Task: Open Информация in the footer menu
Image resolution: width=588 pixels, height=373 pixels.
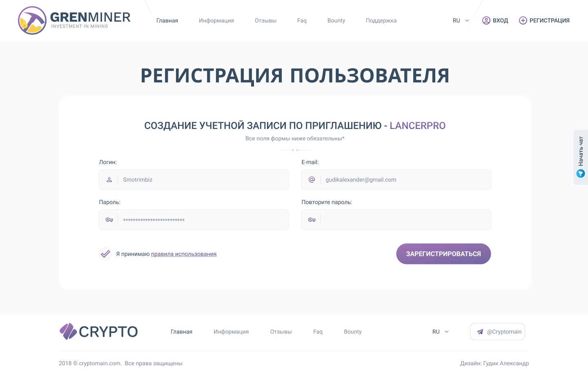Action: click(231, 332)
